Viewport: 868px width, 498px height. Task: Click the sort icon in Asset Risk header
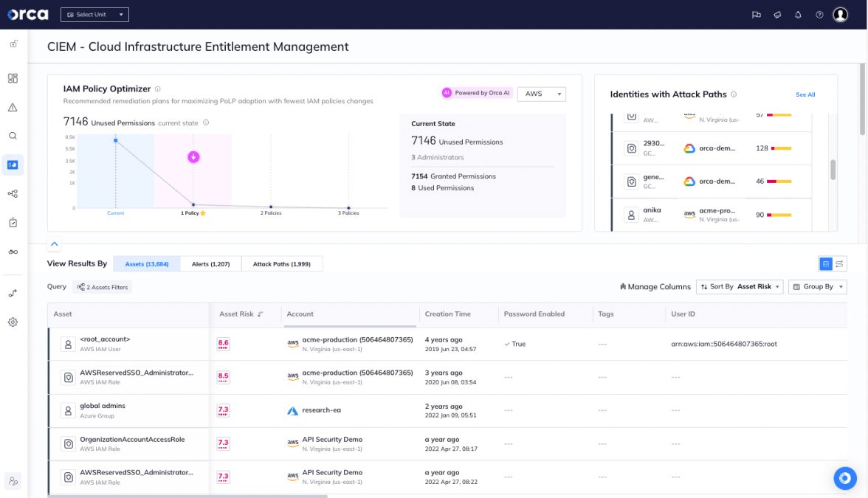click(x=260, y=314)
